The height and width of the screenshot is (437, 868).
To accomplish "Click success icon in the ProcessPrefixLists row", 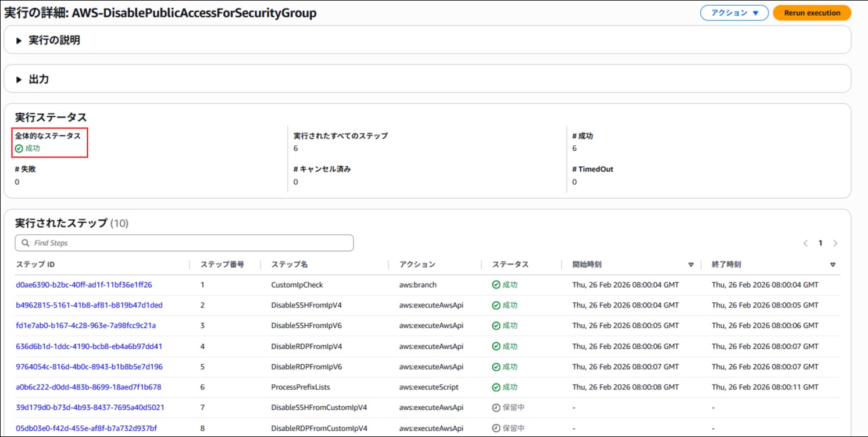I will 496,387.
